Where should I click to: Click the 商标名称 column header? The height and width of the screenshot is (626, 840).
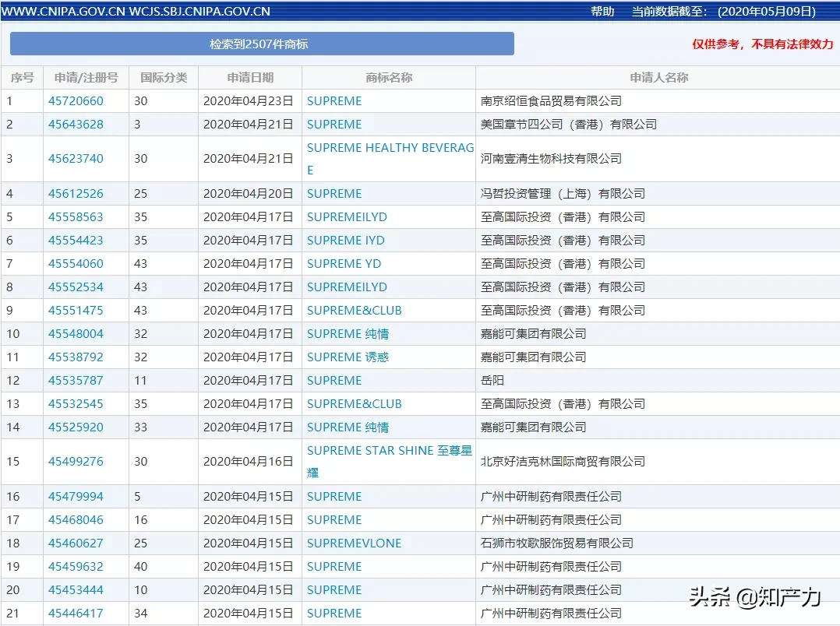(389, 78)
